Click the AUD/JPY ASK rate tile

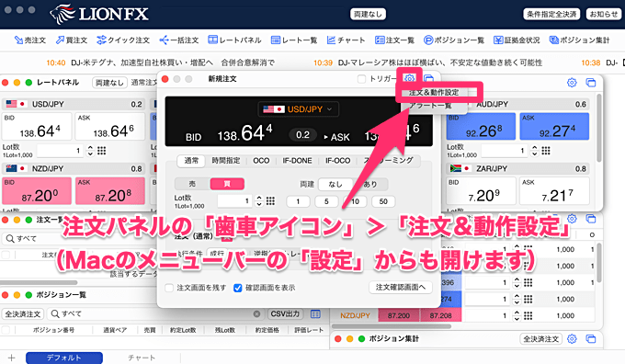pyautogui.click(x=554, y=126)
